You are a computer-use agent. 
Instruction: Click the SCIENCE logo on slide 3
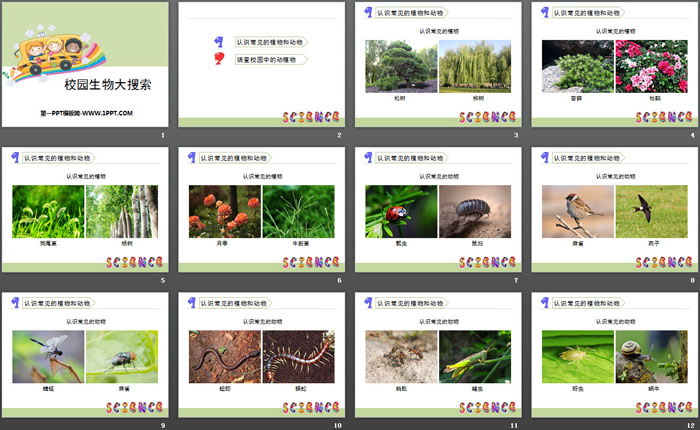[488, 117]
